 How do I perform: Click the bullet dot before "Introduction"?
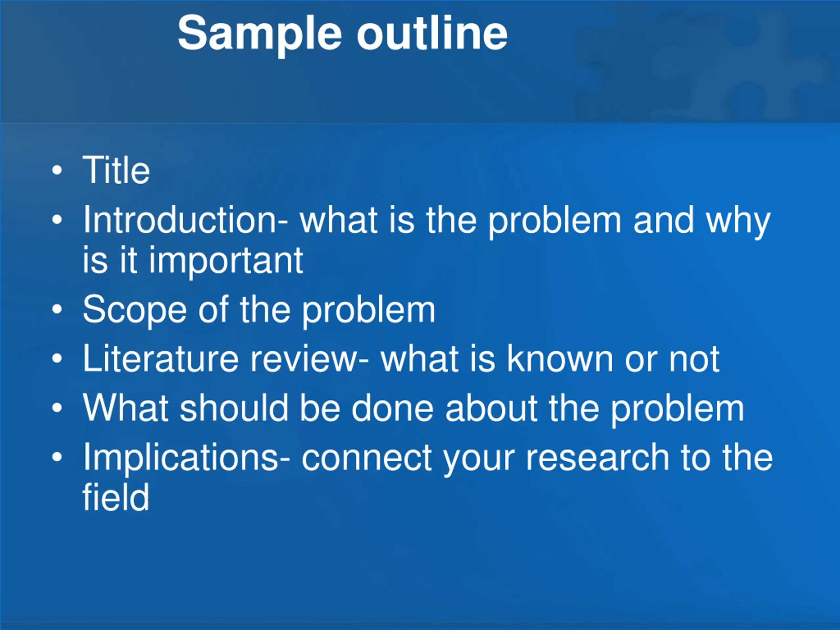[57, 220]
